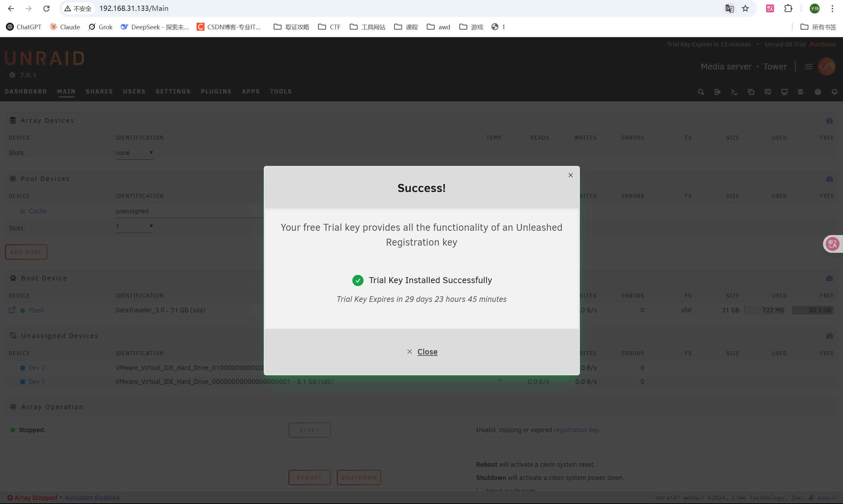843x504 pixels.
Task: Click the Boot Device toggle view icon
Action: 829,279
